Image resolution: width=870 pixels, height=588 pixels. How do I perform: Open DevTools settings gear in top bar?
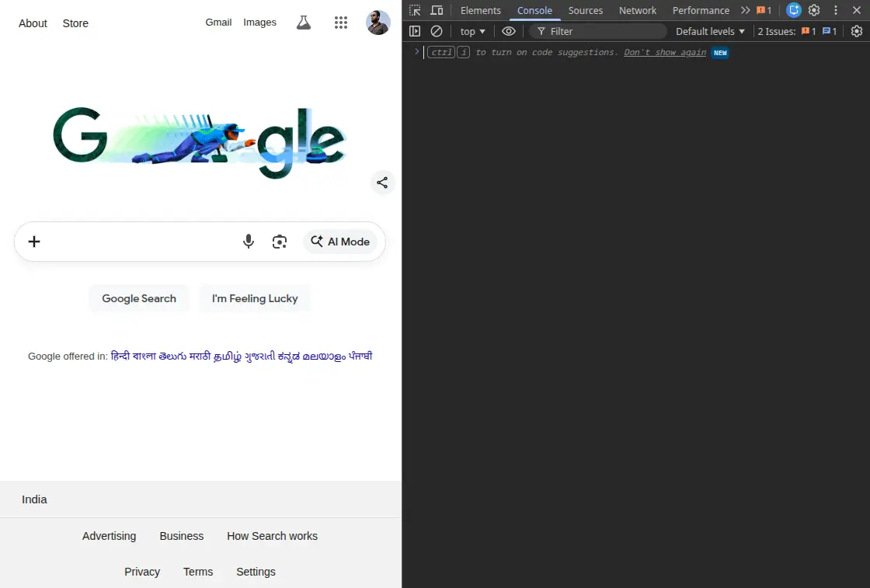(814, 10)
